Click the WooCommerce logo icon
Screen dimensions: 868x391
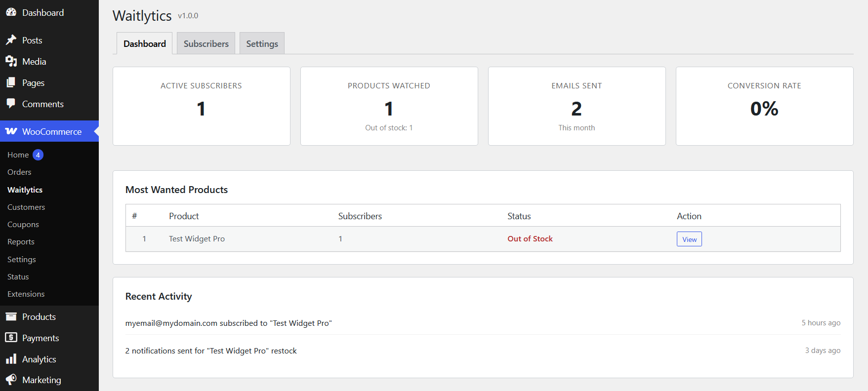point(11,131)
